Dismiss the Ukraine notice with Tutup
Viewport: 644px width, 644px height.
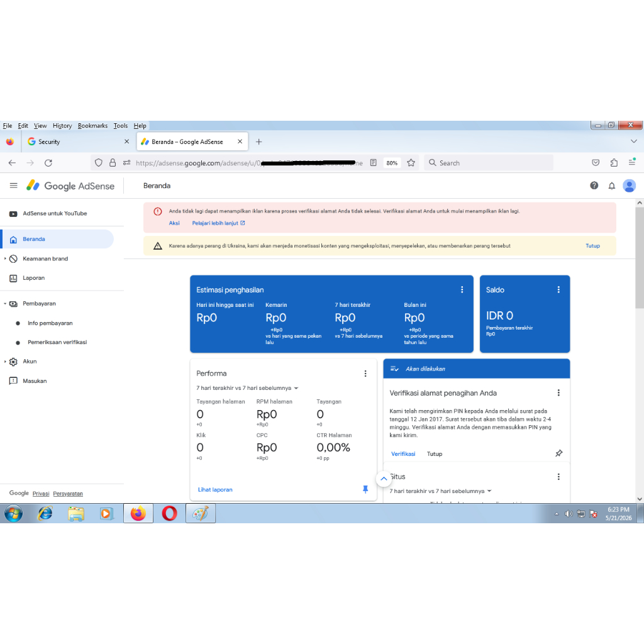592,246
